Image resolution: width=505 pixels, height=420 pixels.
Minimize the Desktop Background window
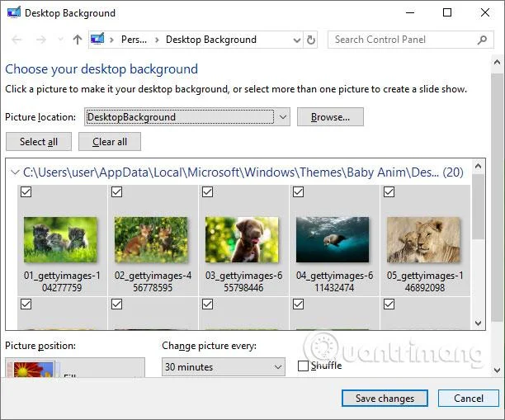pos(410,12)
